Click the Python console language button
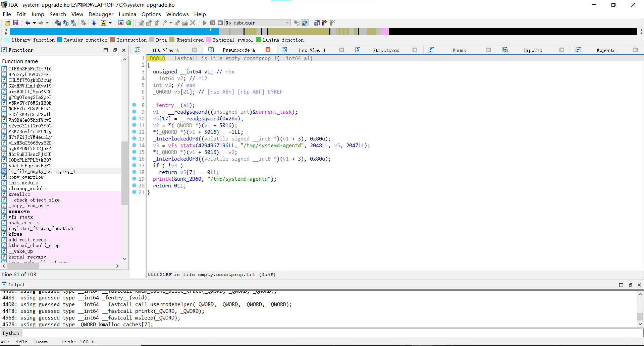This screenshot has height=346, width=644. coord(11,333)
